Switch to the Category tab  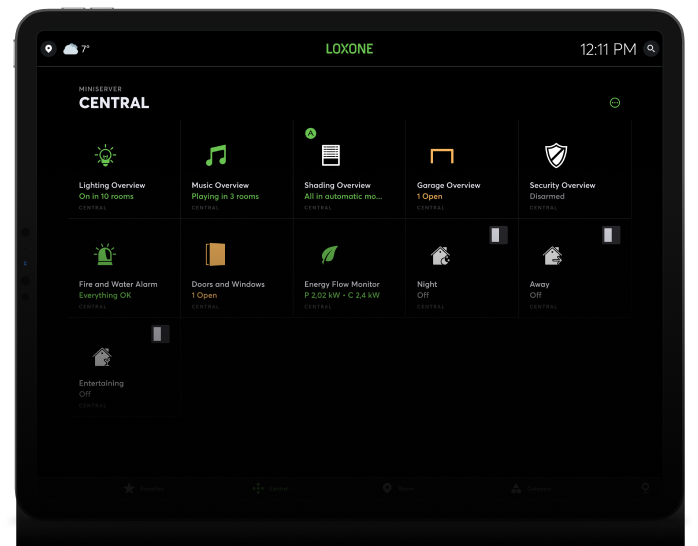pyautogui.click(x=531, y=489)
